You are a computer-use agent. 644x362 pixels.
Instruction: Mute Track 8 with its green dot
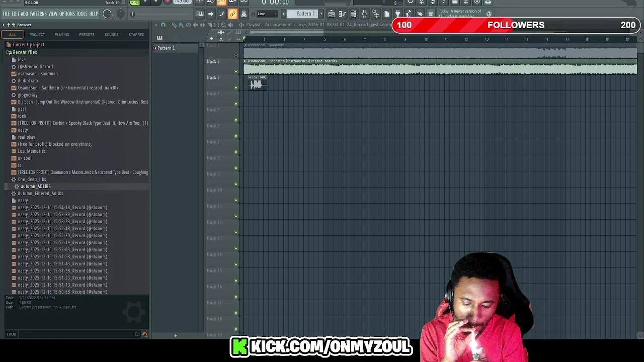point(236,168)
